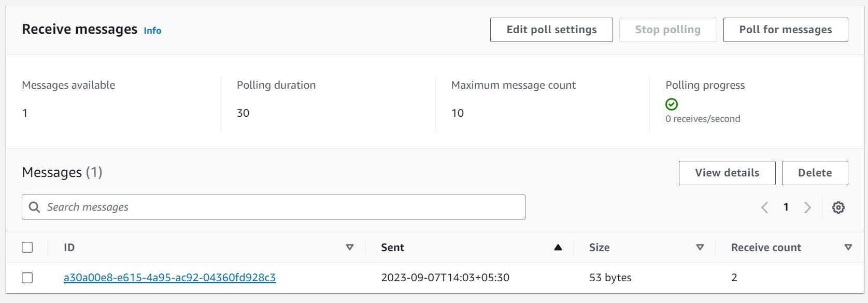The width and height of the screenshot is (868, 303).
Task: Select all messages with the header checkbox
Action: point(27,247)
